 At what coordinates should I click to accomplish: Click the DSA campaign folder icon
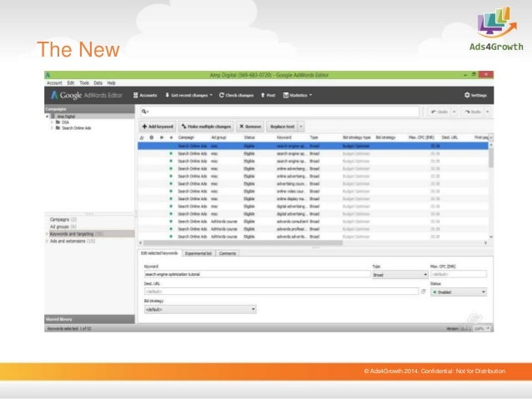pyautogui.click(x=58, y=122)
